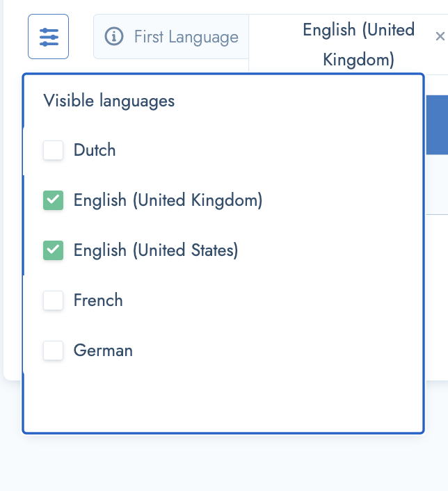The height and width of the screenshot is (491, 448).
Task: Enable the Dutch checkbox
Action: (54, 150)
